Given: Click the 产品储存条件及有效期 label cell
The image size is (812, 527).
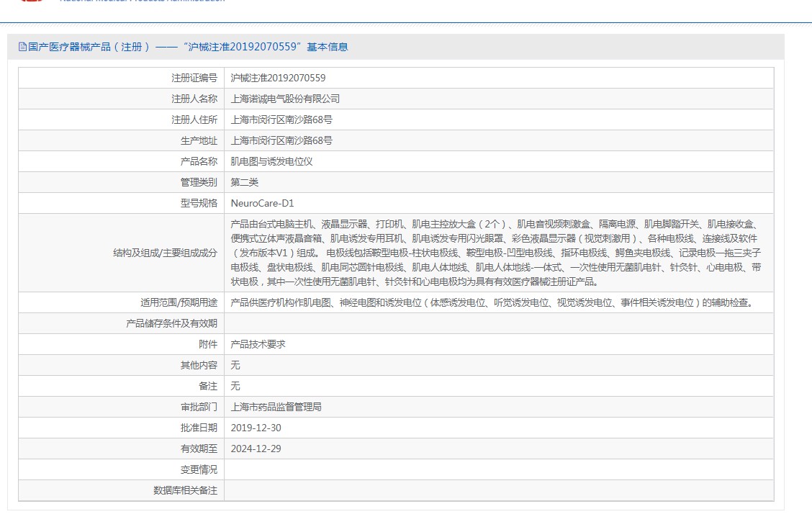Looking at the screenshot, I should [121, 323].
